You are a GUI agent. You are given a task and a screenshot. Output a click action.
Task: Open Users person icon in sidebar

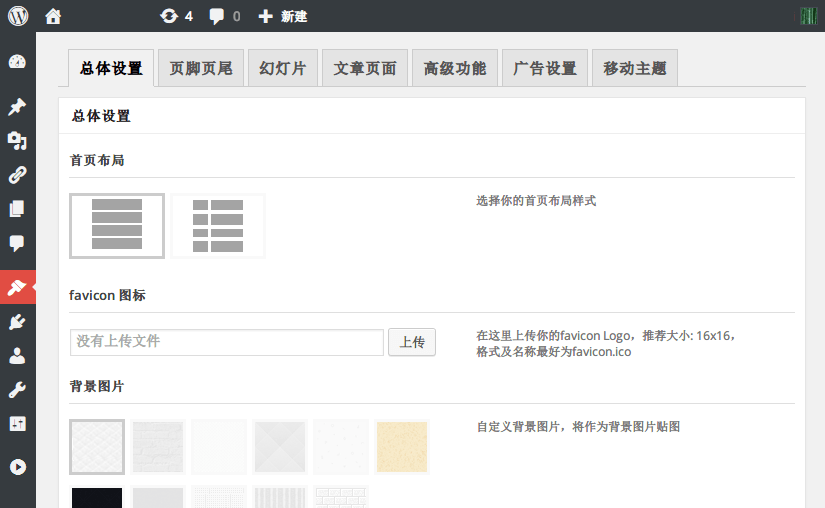pos(17,356)
